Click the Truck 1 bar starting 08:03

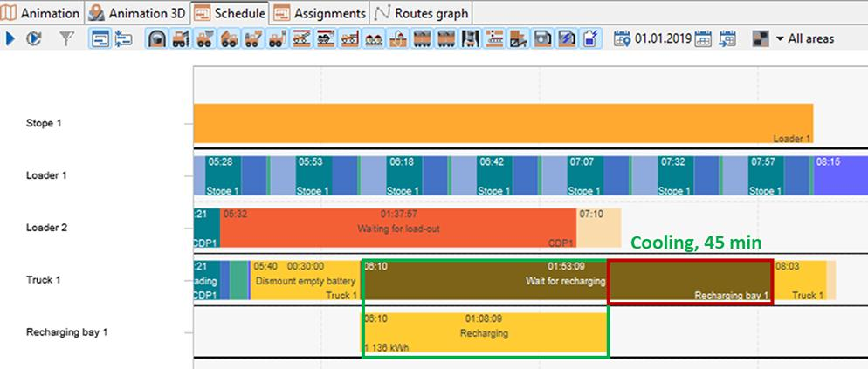coord(800,281)
